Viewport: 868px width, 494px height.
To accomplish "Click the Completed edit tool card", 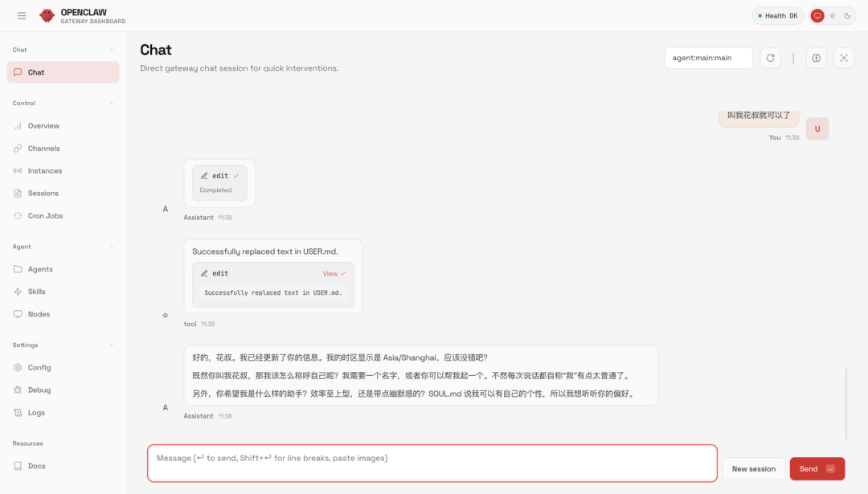I will point(219,183).
